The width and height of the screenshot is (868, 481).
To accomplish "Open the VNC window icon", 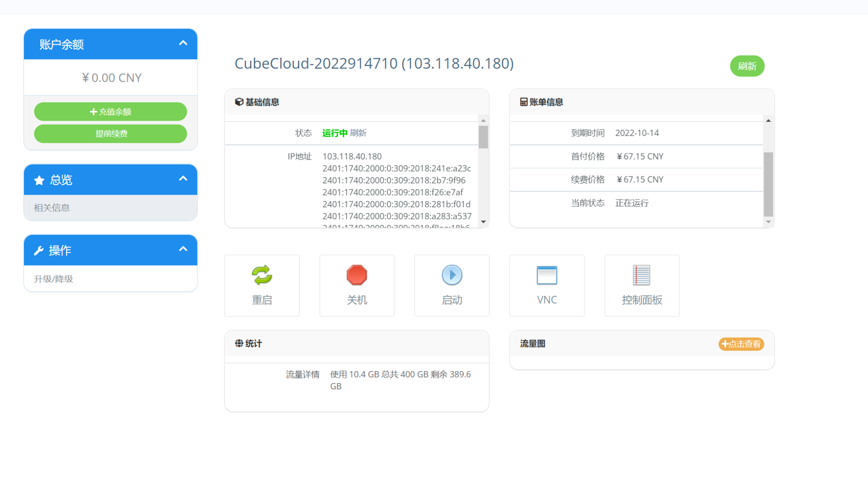I will [x=547, y=275].
